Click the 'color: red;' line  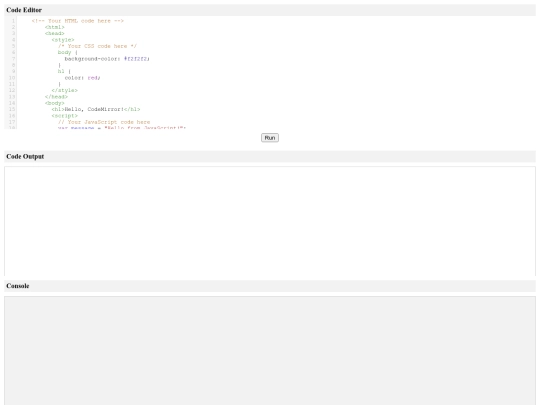(82, 77)
